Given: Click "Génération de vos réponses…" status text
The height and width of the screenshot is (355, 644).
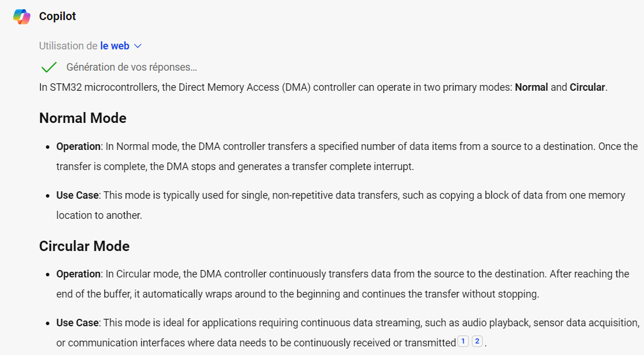Looking at the screenshot, I should (x=131, y=67).
